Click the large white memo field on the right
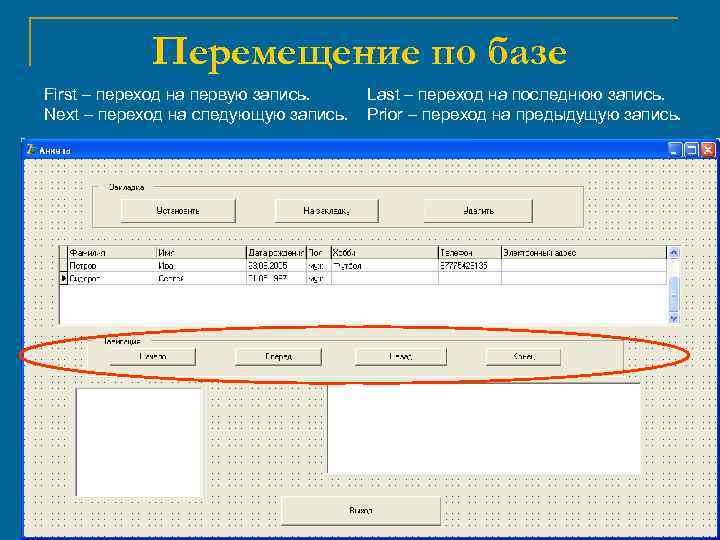The height and width of the screenshot is (540, 720). coord(484,428)
